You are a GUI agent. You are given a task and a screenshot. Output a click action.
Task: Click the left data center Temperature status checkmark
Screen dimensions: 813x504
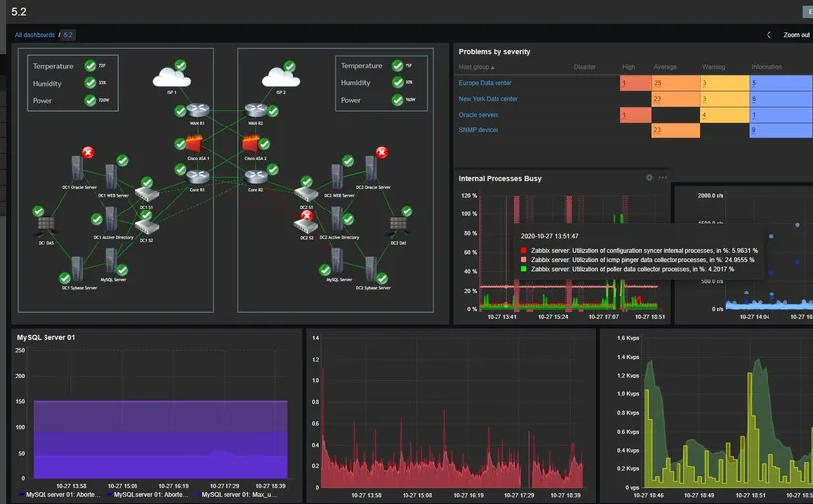point(89,66)
